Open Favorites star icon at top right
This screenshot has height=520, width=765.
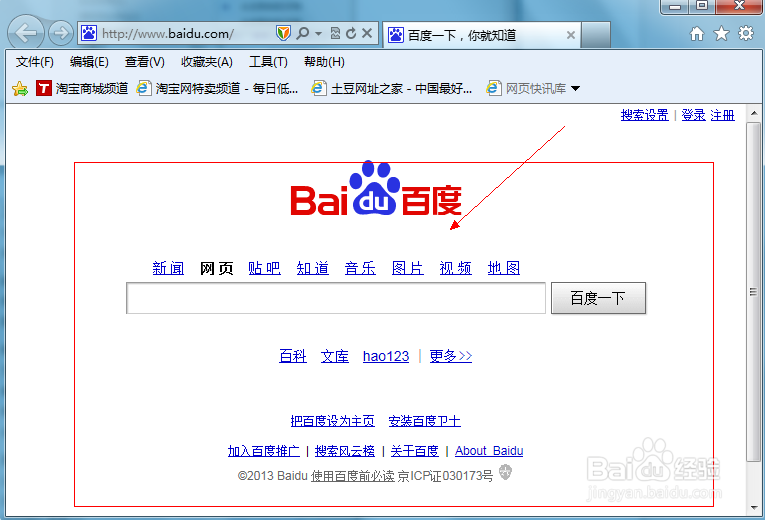tap(721, 34)
